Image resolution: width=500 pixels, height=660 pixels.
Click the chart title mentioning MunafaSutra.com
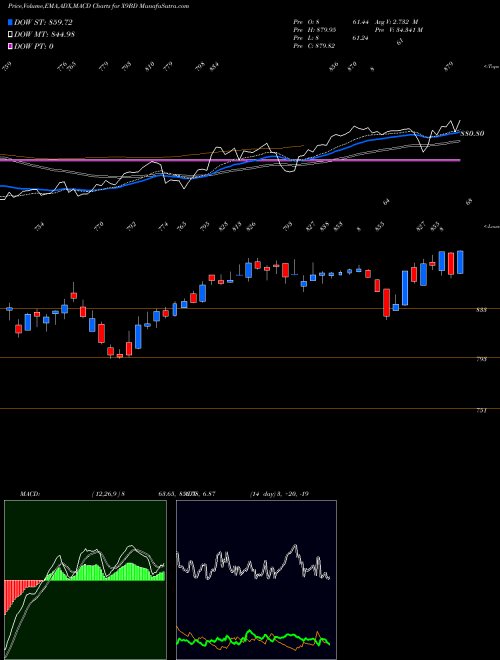click(98, 6)
